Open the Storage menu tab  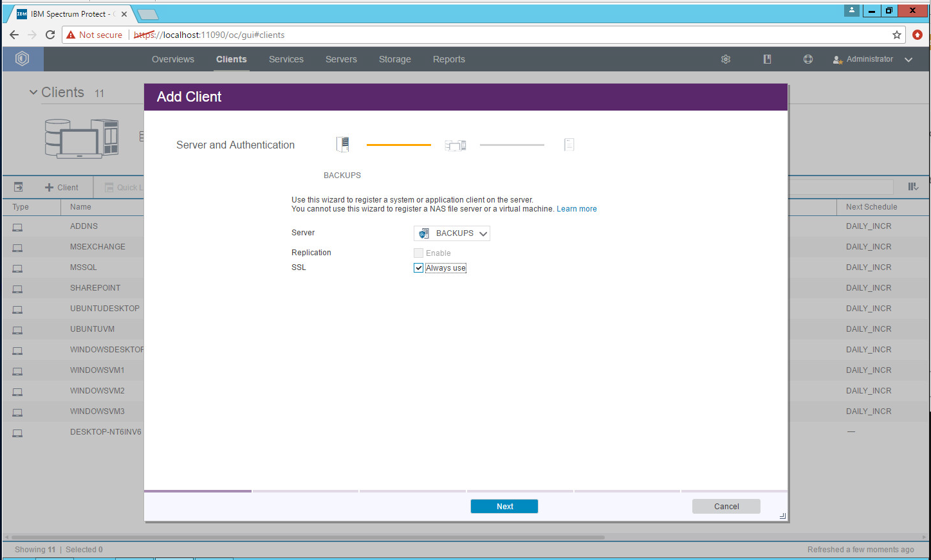pyautogui.click(x=394, y=59)
